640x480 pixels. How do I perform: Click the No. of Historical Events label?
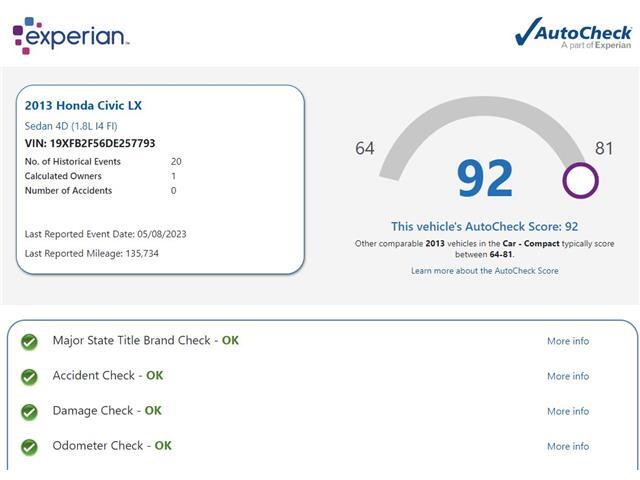point(73,162)
